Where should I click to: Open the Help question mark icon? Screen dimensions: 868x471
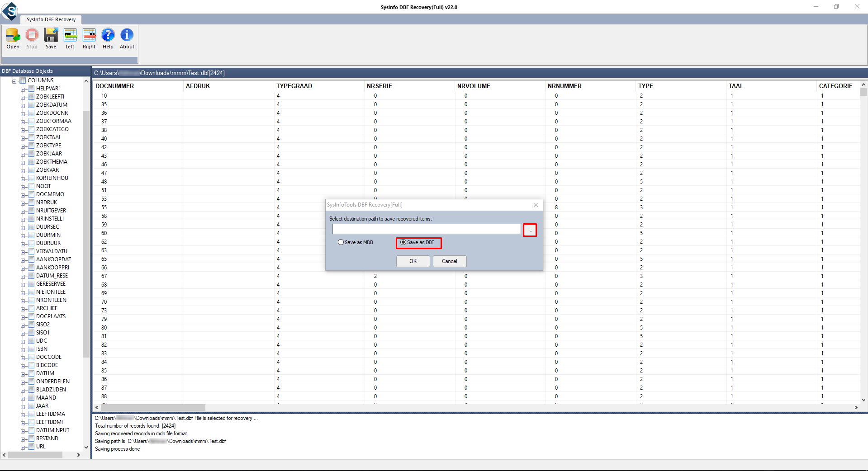tap(108, 35)
